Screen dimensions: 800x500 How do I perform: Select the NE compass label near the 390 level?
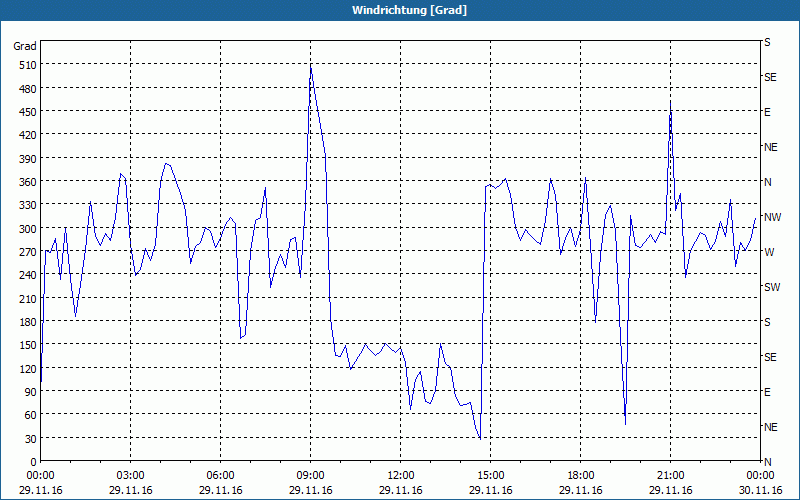(x=770, y=147)
